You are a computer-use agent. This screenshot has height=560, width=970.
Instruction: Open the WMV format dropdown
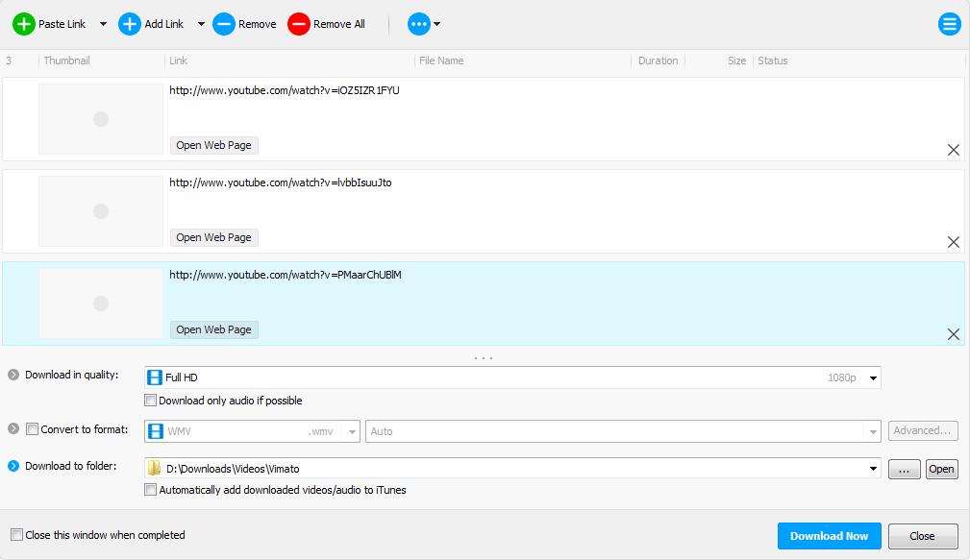(252, 431)
